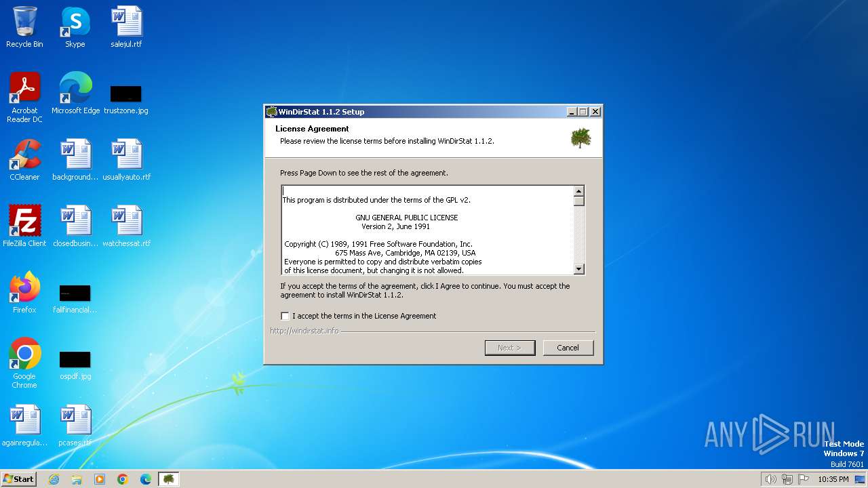868x488 pixels.
Task: Select the fallfinancial... file icon
Action: (x=75, y=298)
